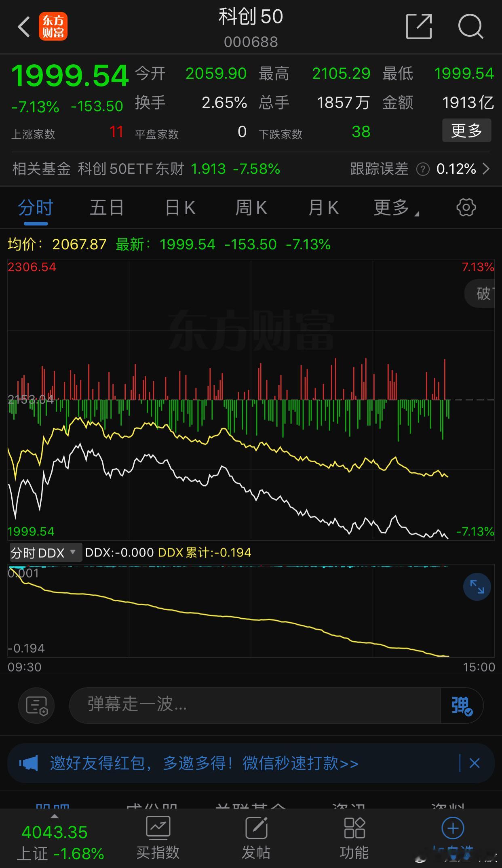This screenshot has width=502, height=868.
Task: Tap the megaphone announcement icon
Action: point(29,763)
